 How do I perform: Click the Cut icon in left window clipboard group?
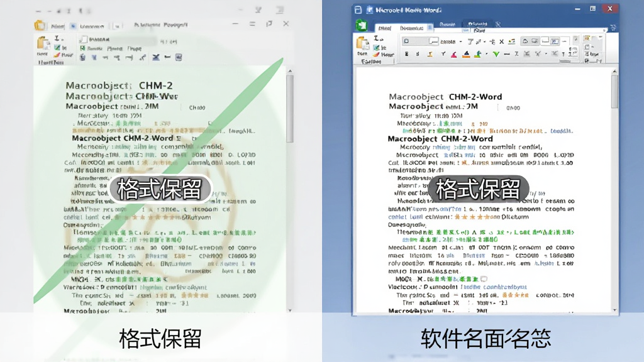57,38
